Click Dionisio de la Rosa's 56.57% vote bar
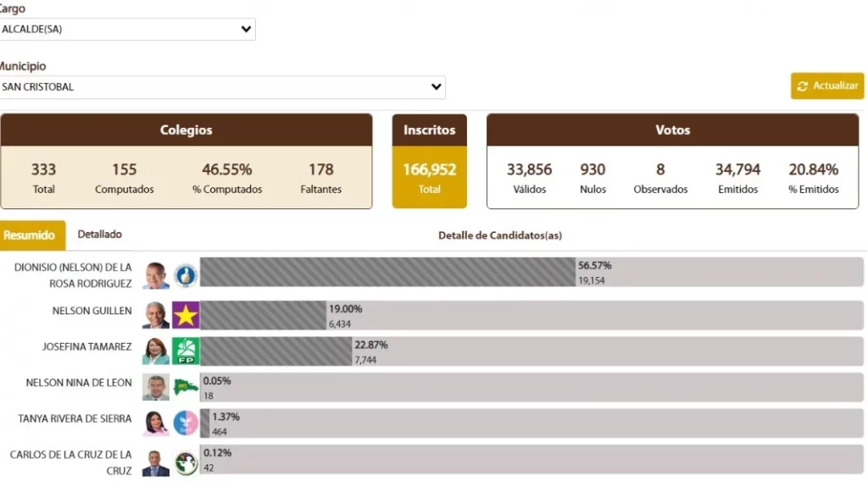Viewport: 868px width, 487px height. (387, 272)
